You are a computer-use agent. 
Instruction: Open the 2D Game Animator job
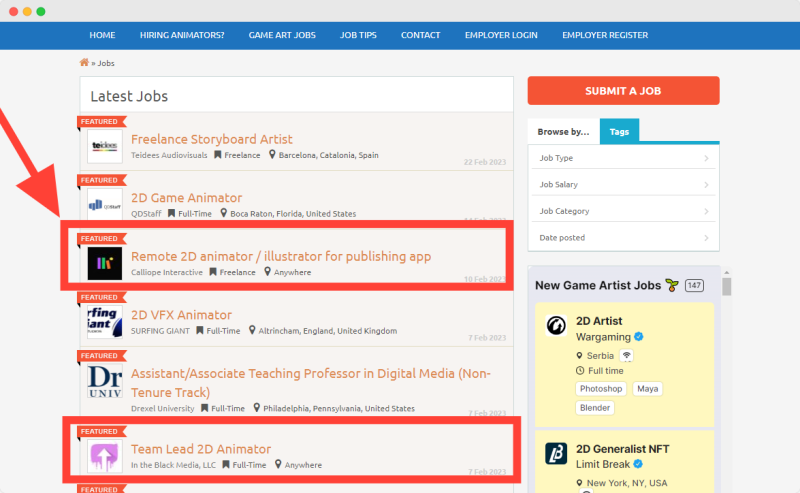[x=187, y=198]
